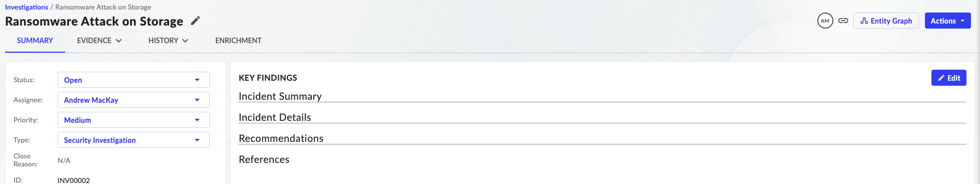Viewport: 980px width, 184px height.
Task: Expand the Evidence tab menu
Action: coord(99,41)
